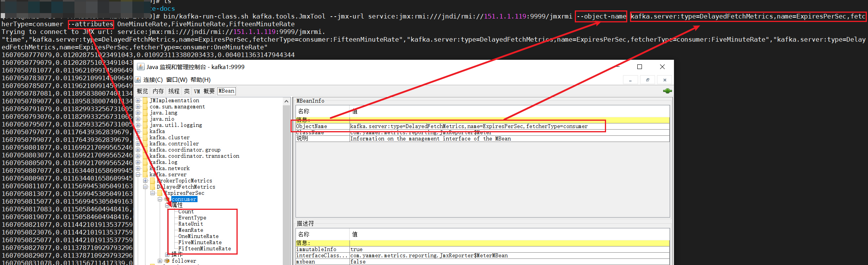The height and width of the screenshot is (265, 868).
Task: Click the consumer MBean icon
Action: pos(167,199)
